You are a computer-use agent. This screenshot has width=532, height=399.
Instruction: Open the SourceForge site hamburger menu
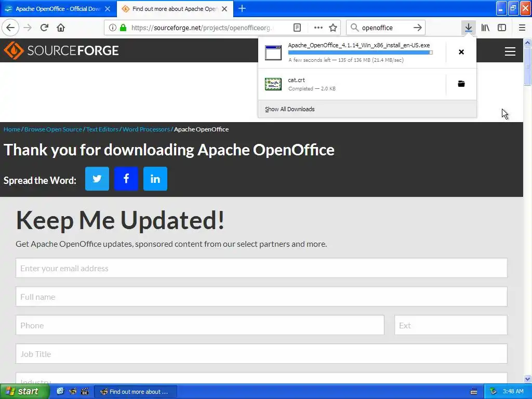510,51
